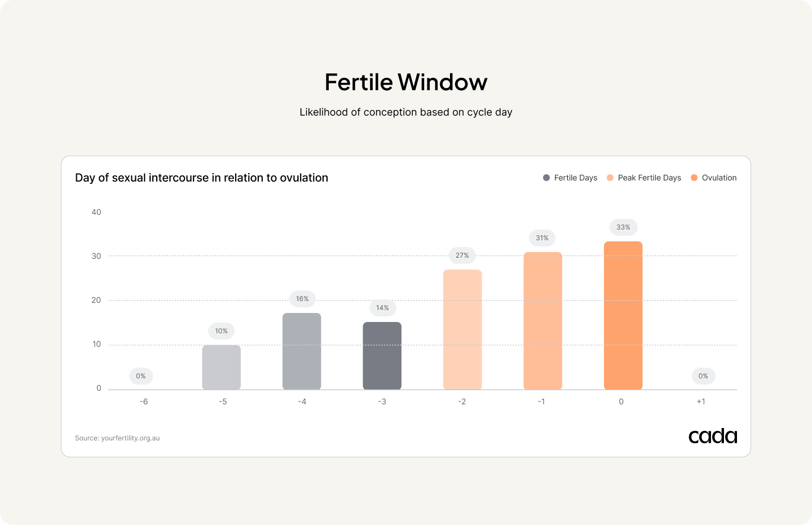Click the 33% value badge
Viewport: 812px width, 525px height.
[623, 227]
